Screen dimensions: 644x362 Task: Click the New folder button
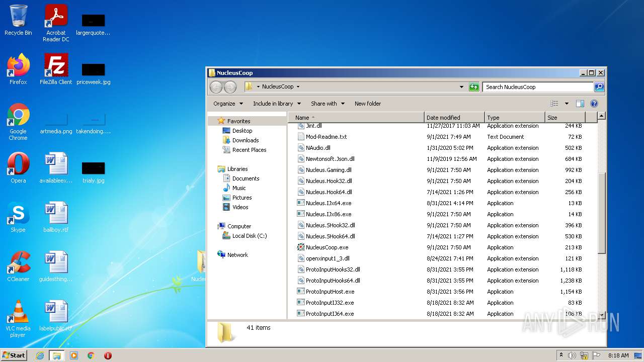[x=368, y=104]
